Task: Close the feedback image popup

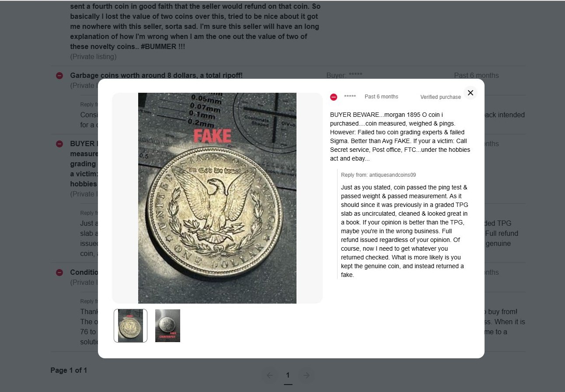Action: click(x=470, y=93)
